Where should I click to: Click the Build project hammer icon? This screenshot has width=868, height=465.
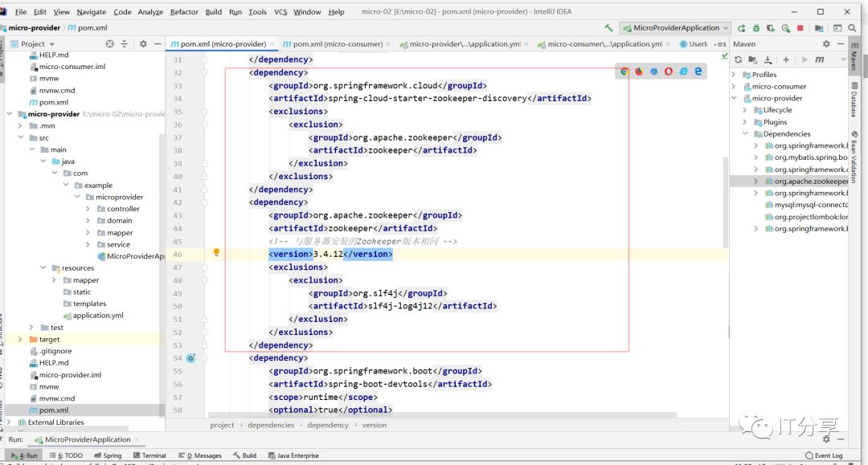pyautogui.click(x=608, y=27)
